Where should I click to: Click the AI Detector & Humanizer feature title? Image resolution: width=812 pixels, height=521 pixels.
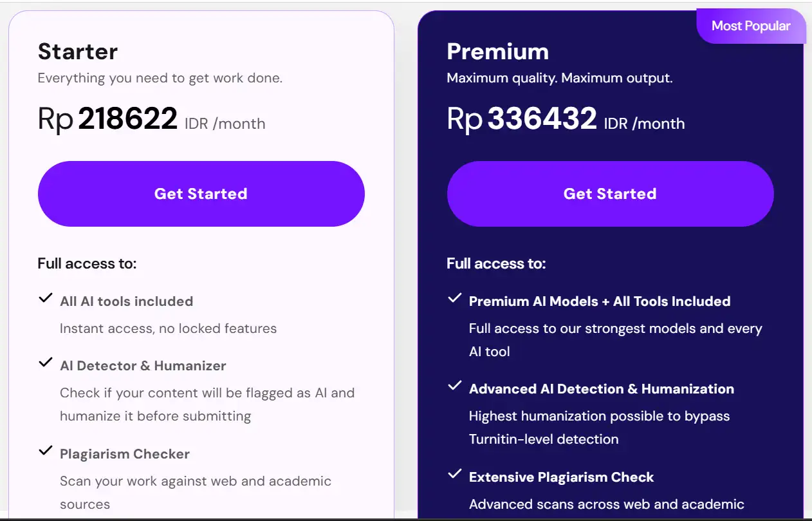coord(143,366)
